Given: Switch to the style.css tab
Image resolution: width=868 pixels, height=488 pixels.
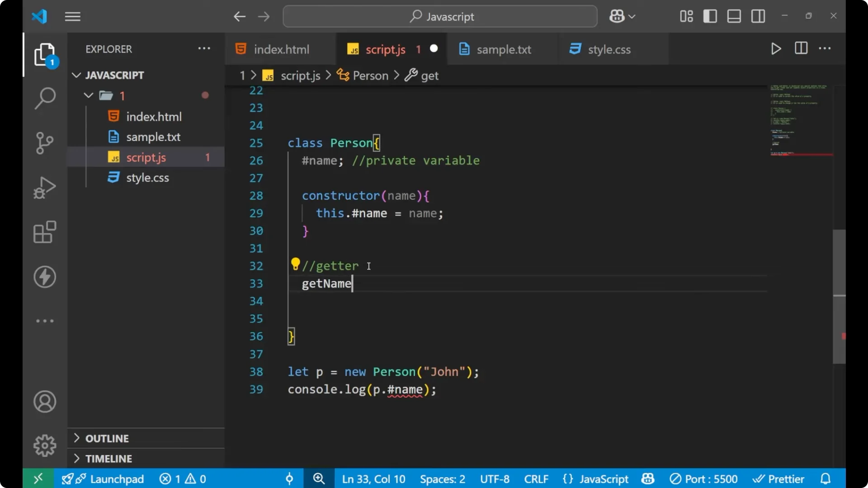Looking at the screenshot, I should click(x=609, y=49).
